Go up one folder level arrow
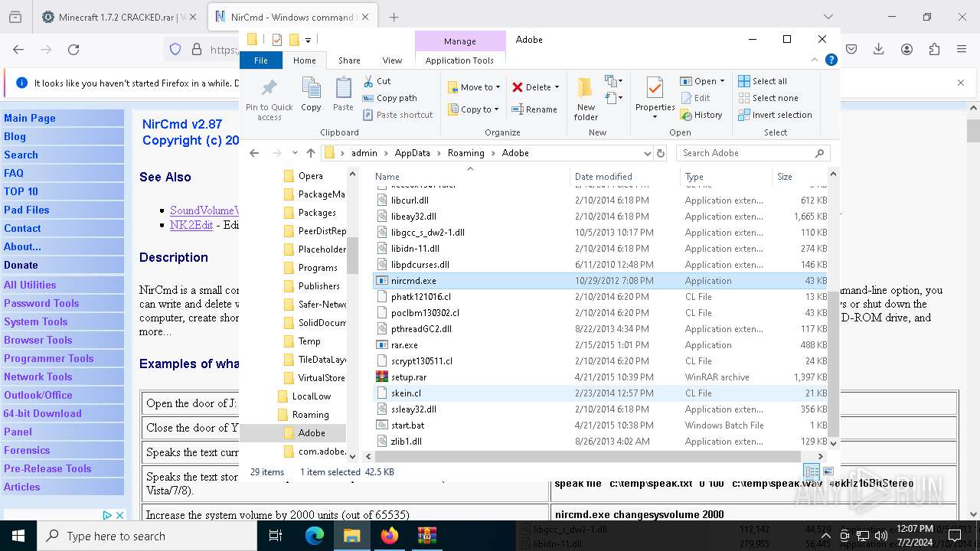The image size is (980, 551). 310,153
